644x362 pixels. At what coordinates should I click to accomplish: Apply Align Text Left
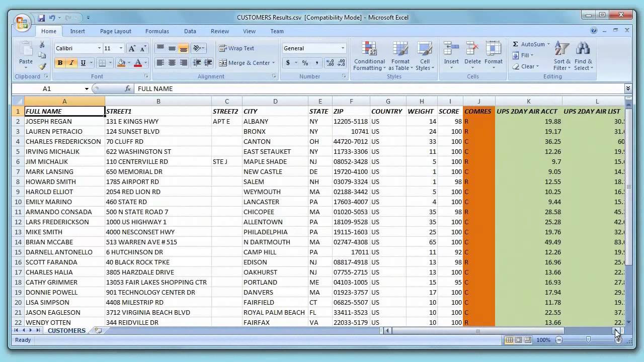160,63
